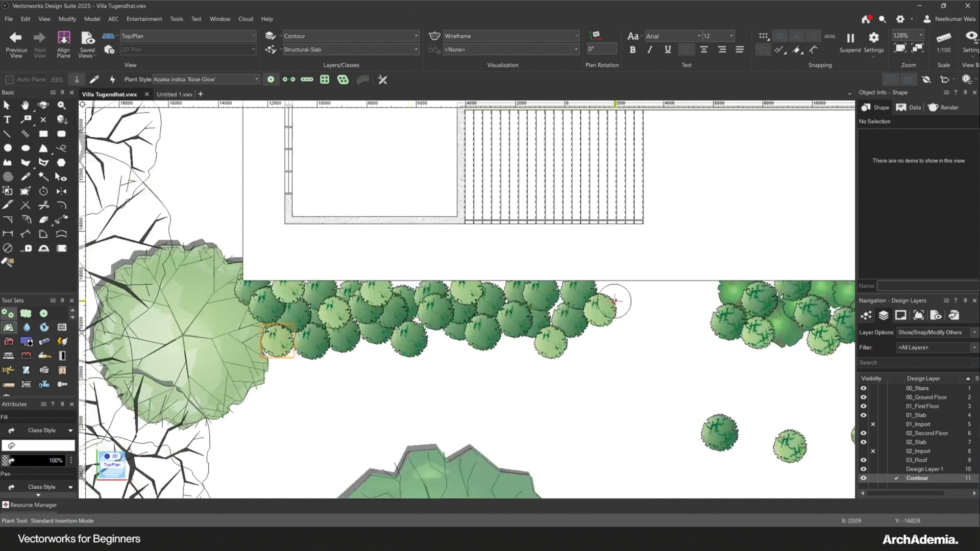This screenshot has height=551, width=980.
Task: Switch to Untitled 1.vwx tab
Action: tap(174, 94)
